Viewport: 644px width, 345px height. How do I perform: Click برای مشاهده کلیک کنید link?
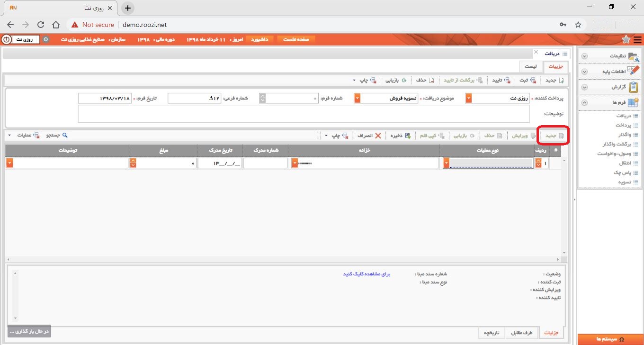367,274
